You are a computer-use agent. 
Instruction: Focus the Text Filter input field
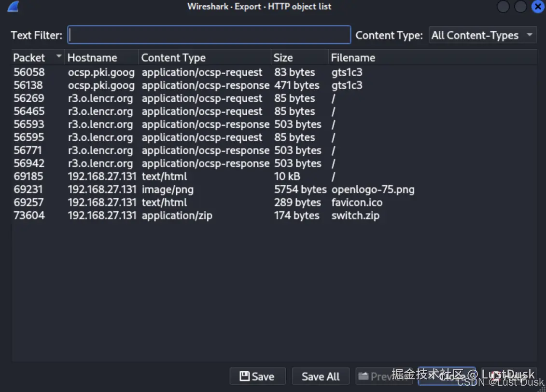(209, 35)
